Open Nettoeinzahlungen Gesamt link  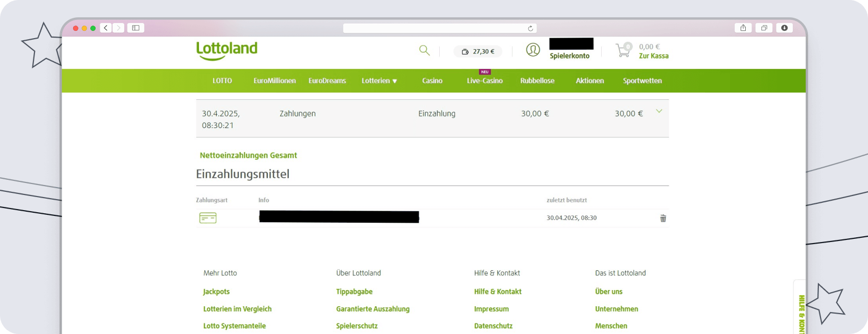click(x=248, y=155)
